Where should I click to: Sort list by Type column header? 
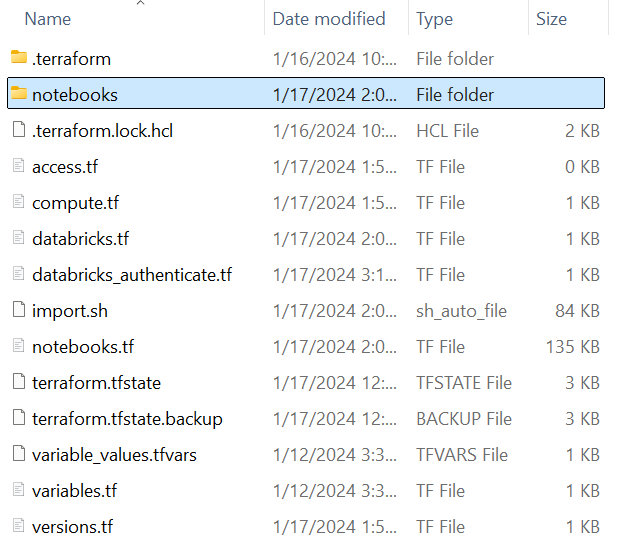pyautogui.click(x=434, y=19)
